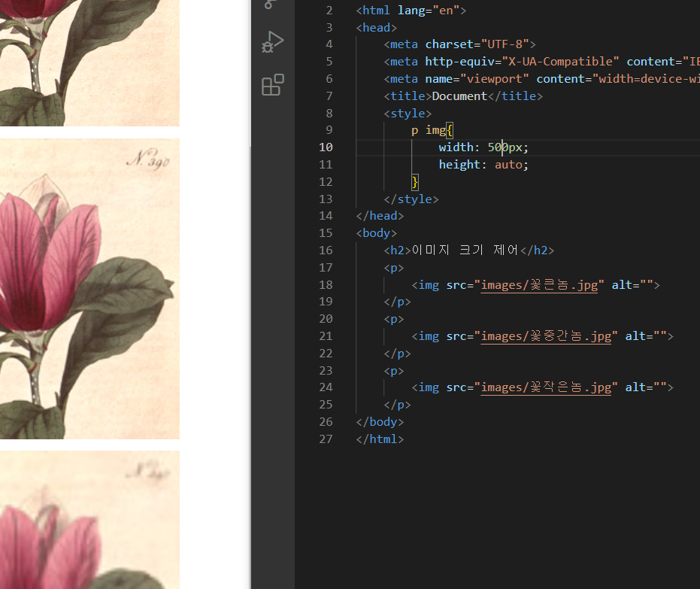Click the '</p>' tag on line 25
The image size is (700, 589).
pyautogui.click(x=397, y=405)
